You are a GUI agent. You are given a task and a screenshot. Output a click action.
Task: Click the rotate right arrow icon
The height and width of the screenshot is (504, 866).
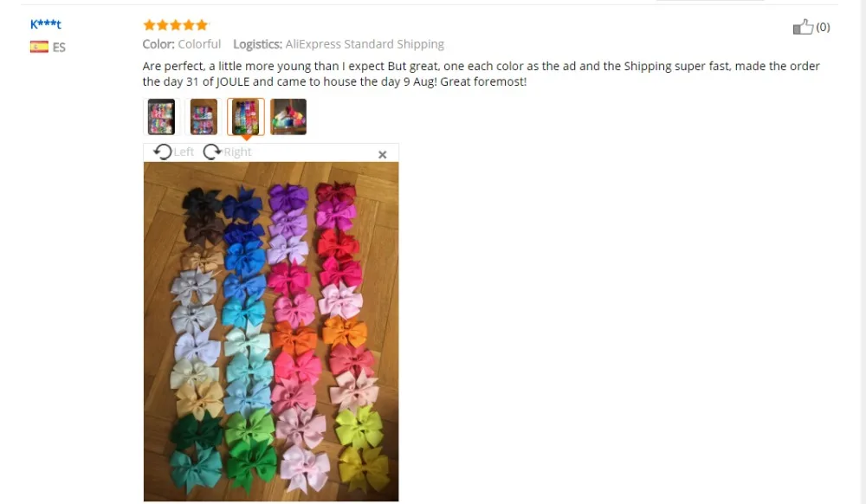(x=212, y=152)
